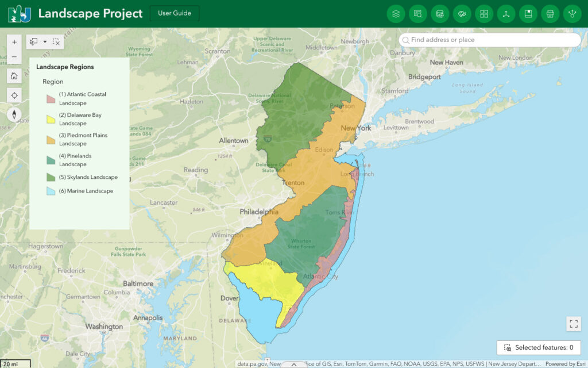This screenshot has height=368, width=588.
Task: Click the compass to reset map orientation
Action: coord(14,114)
